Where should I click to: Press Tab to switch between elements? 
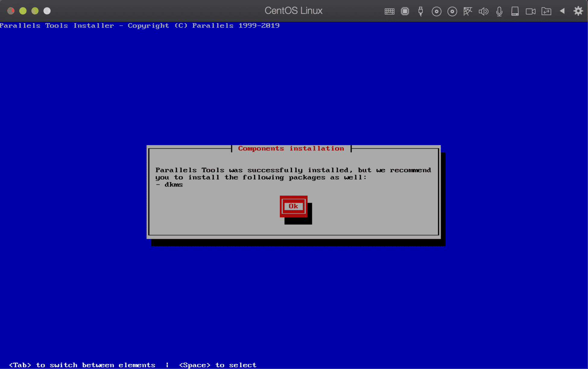coord(292,206)
